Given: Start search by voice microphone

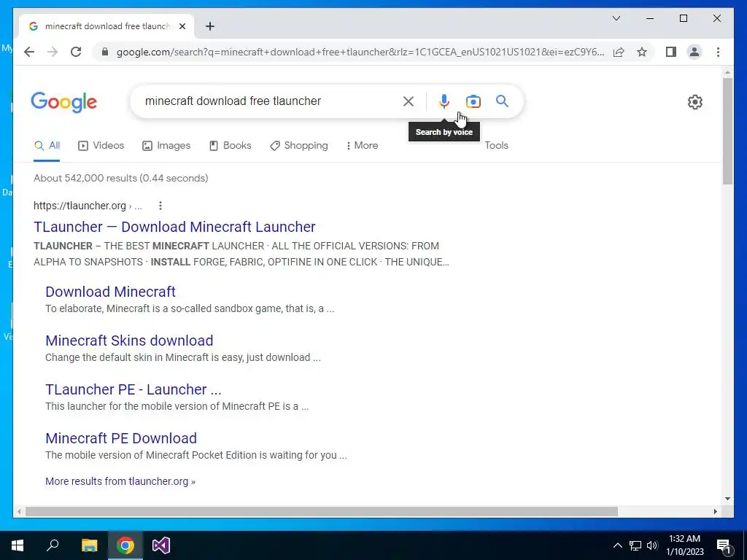Looking at the screenshot, I should [x=444, y=101].
